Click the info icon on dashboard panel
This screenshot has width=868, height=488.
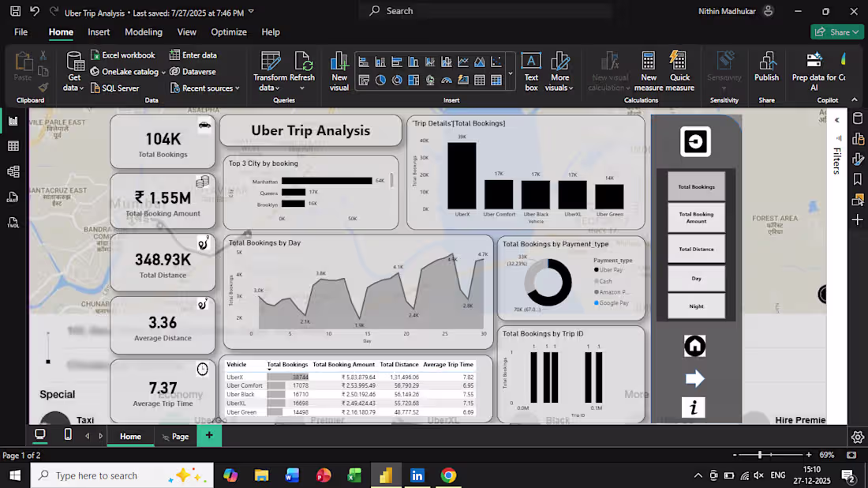[694, 407]
